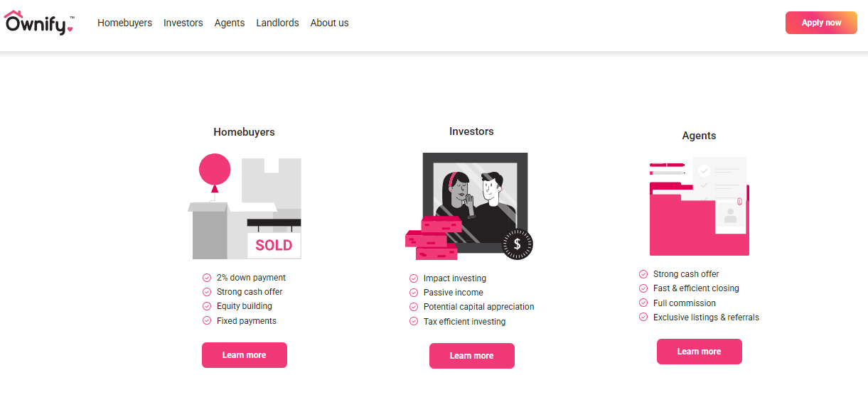Click the checkmark beside Impact investing
This screenshot has height=407, width=868.
point(414,278)
